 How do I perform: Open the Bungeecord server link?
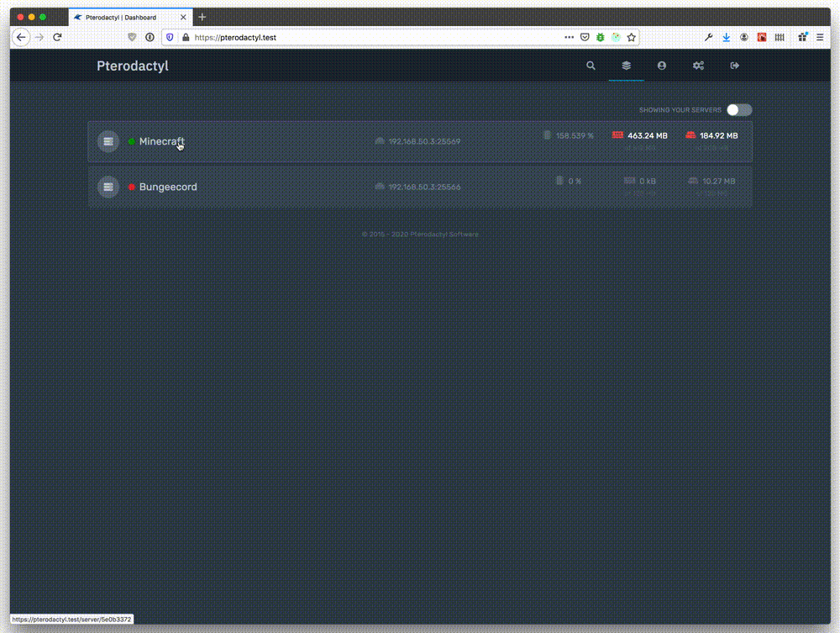pos(168,187)
